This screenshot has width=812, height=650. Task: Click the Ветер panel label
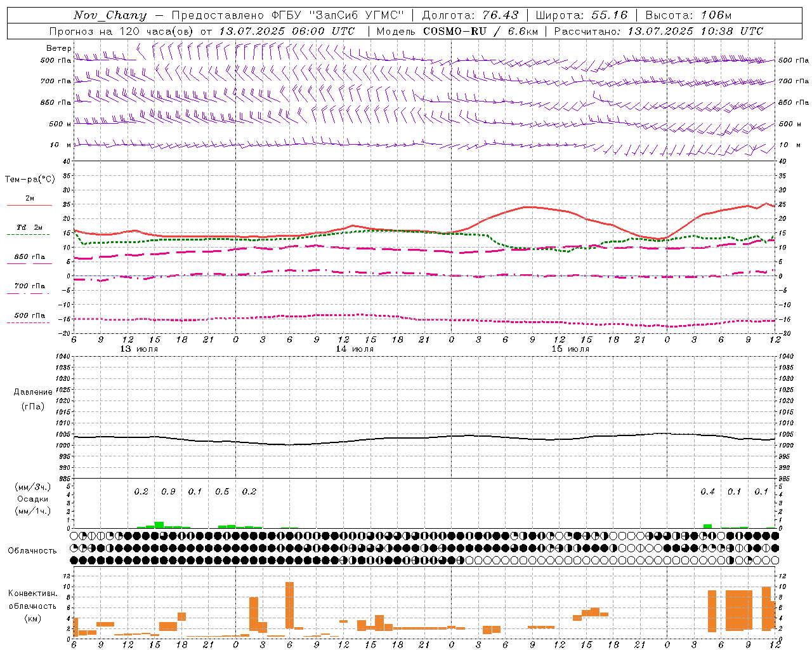pos(58,48)
